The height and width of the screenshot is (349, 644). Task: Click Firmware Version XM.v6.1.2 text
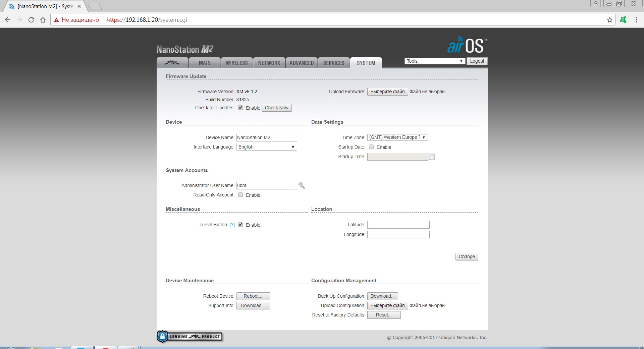click(247, 92)
